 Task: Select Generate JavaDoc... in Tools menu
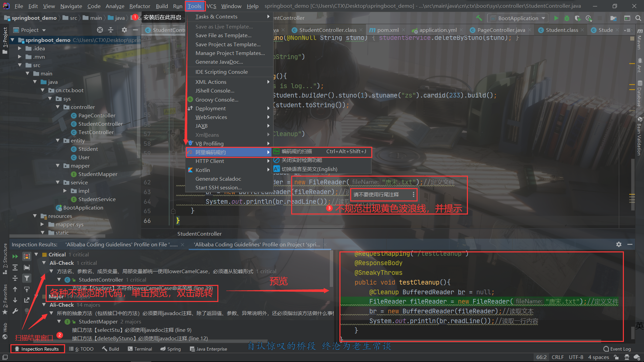click(x=219, y=62)
